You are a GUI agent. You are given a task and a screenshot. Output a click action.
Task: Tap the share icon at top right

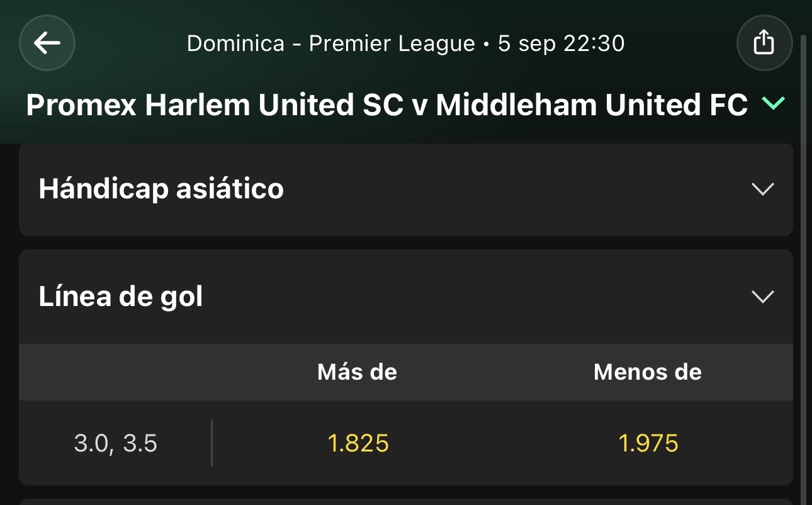[764, 43]
